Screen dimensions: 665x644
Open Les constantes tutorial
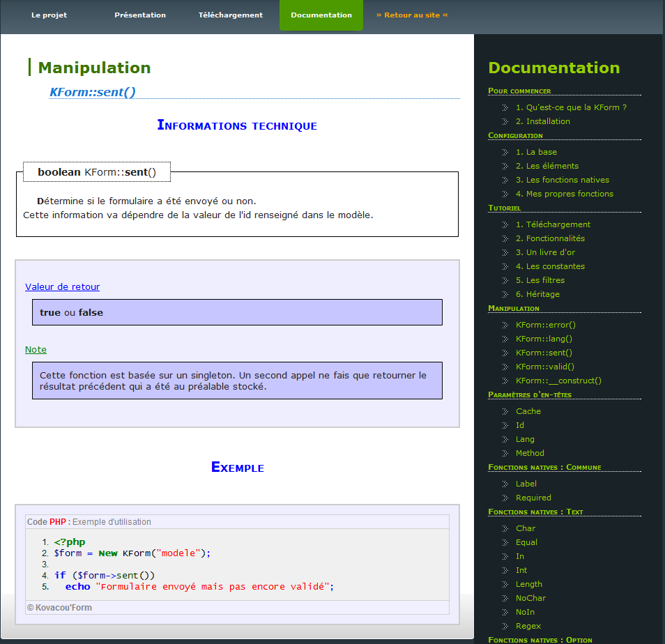pos(550,267)
